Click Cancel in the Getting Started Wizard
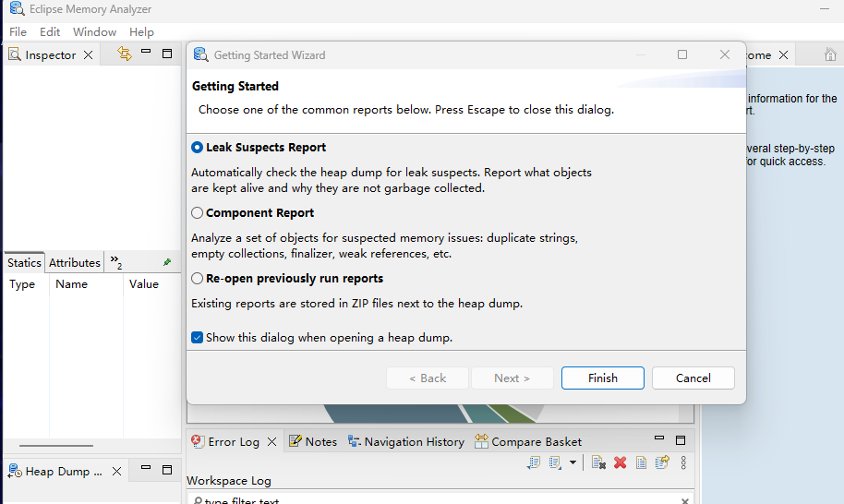Screen dimensions: 844x504 pos(693,378)
